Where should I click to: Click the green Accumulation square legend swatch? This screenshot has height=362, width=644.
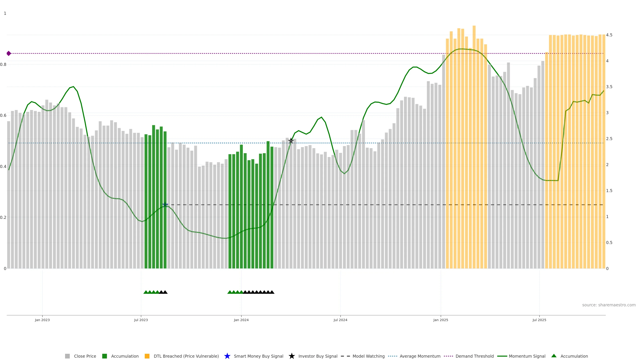104,356
